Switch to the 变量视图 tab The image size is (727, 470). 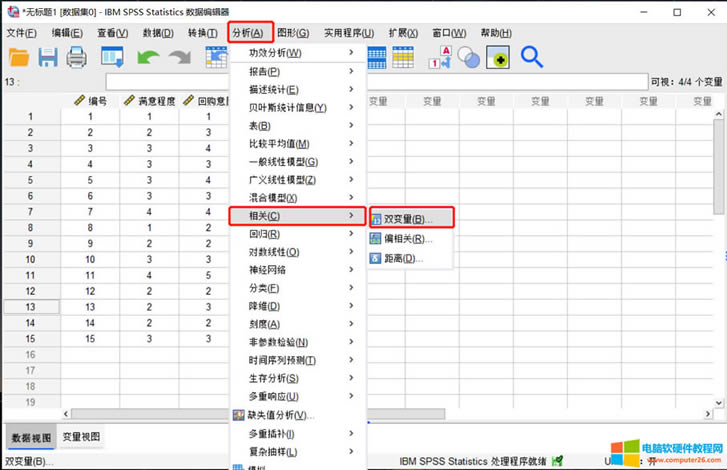80,437
